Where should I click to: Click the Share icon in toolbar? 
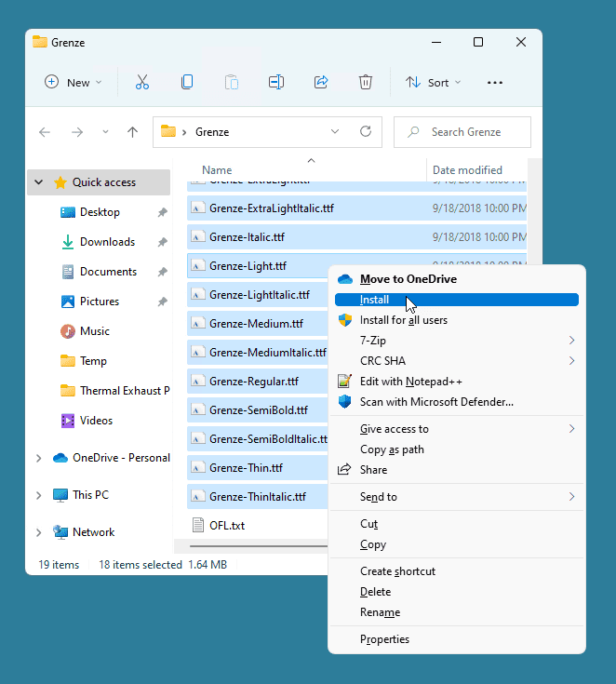tap(321, 82)
